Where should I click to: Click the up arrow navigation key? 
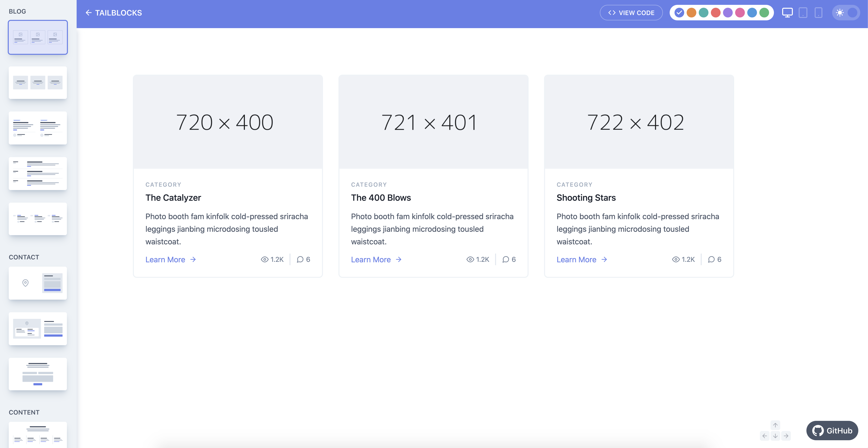tap(775, 425)
